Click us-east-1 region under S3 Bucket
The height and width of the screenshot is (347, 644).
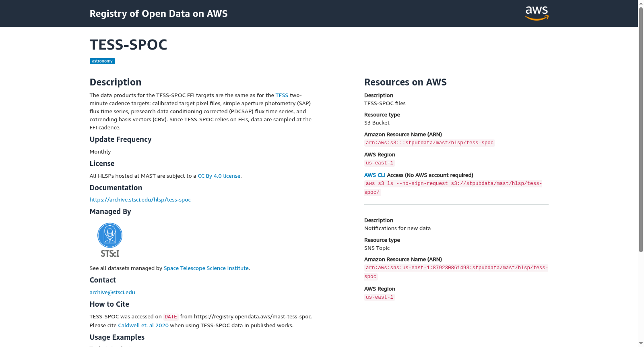[380, 163]
